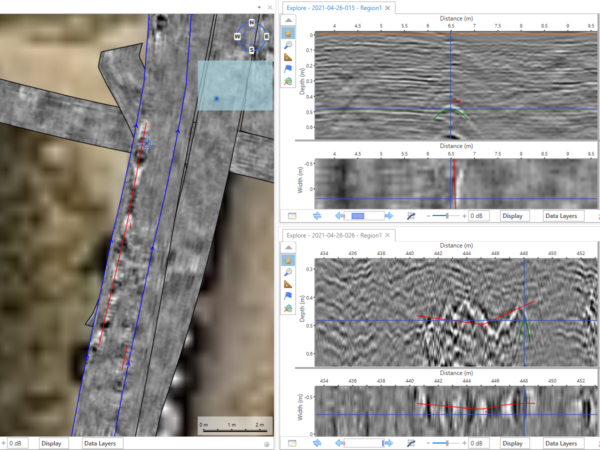Select the blue flag marker tool in bottom panel
The width and height of the screenshot is (600, 450).
click(288, 296)
